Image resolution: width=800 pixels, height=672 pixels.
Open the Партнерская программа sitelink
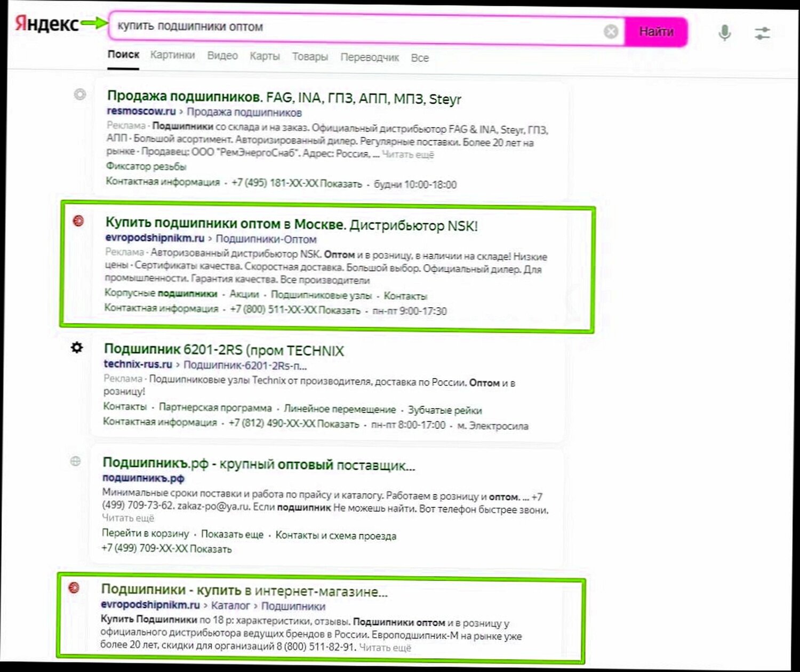pyautogui.click(x=215, y=408)
